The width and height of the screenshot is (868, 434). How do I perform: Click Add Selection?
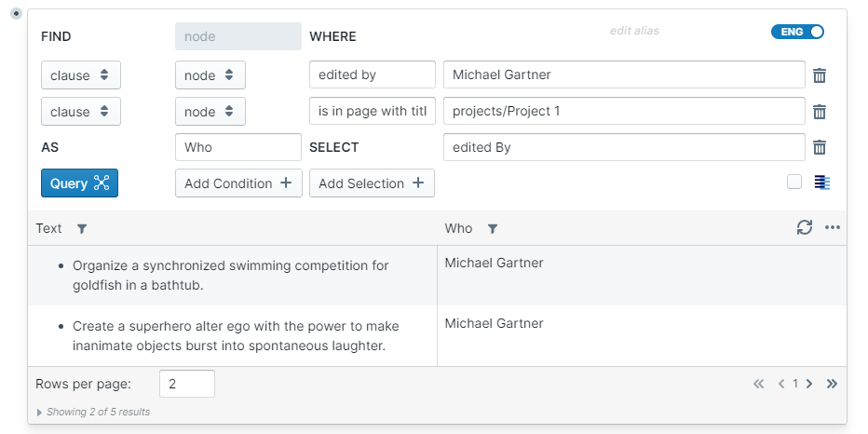coord(372,183)
